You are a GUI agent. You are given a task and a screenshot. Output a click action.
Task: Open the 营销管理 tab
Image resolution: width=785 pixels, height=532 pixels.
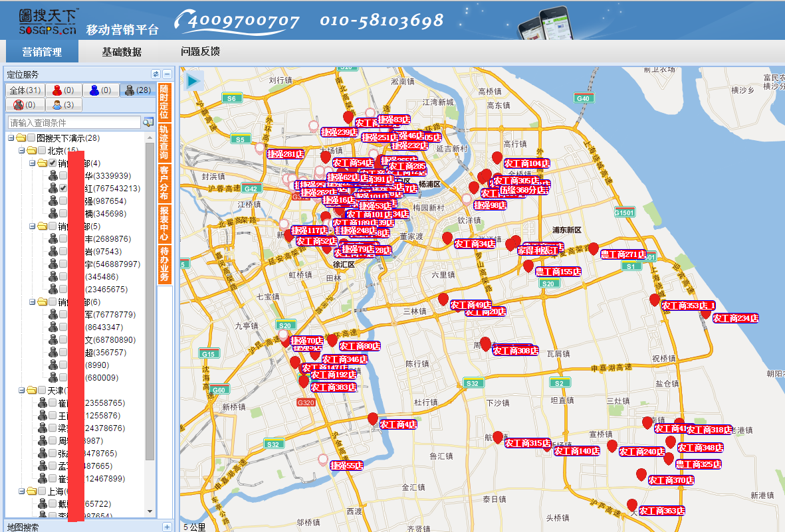click(x=42, y=52)
